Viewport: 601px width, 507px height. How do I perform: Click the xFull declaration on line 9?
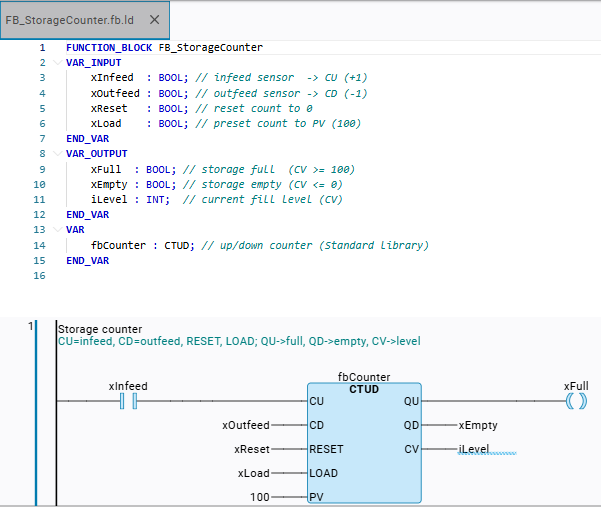pos(106,169)
